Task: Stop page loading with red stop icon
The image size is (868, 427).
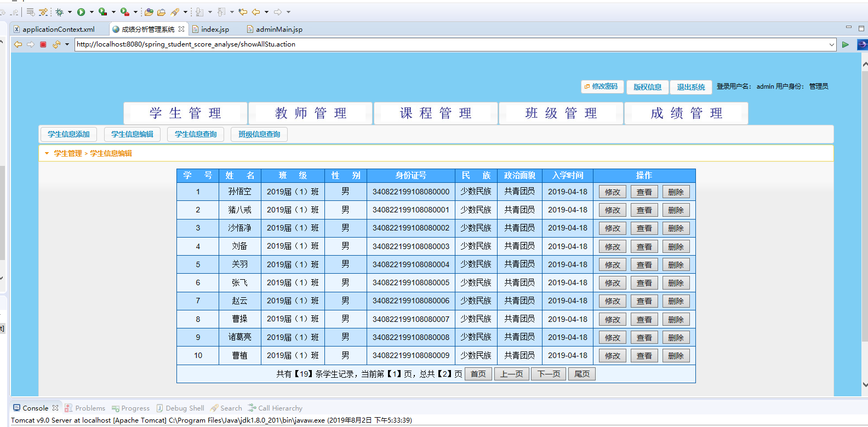Action: click(x=43, y=44)
